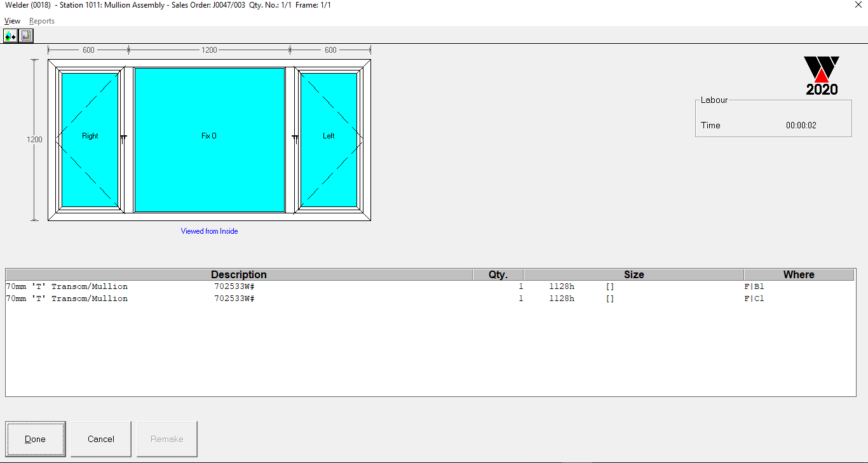Click the red and black 2020 logo

point(822,76)
